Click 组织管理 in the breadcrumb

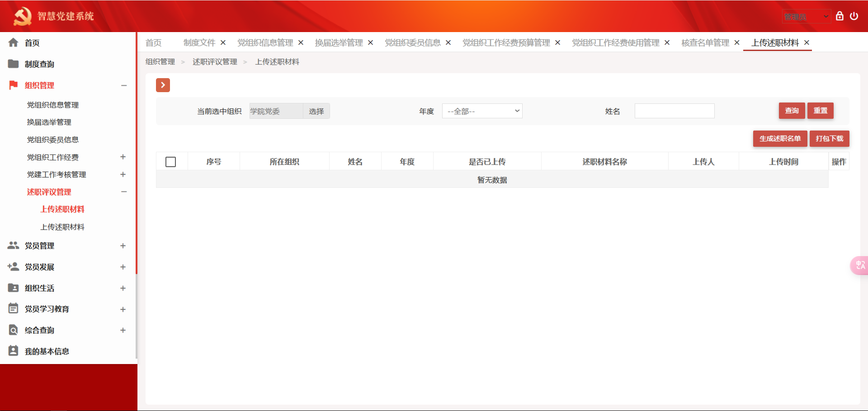[160, 62]
